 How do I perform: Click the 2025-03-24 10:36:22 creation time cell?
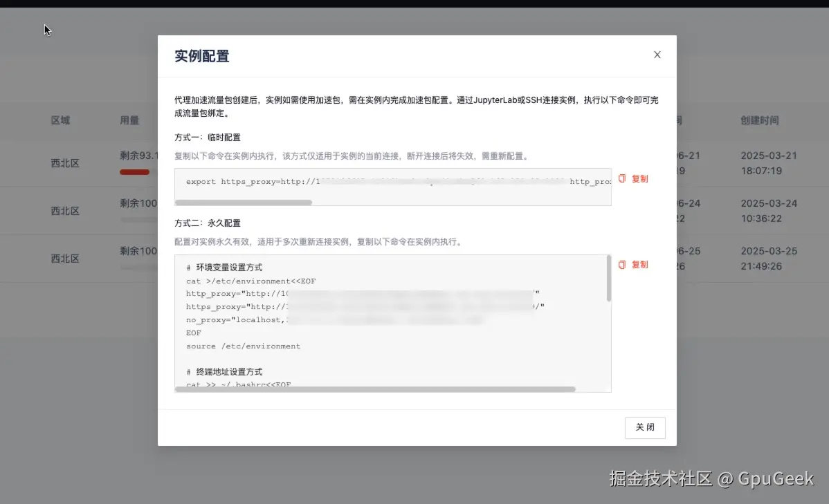point(769,211)
